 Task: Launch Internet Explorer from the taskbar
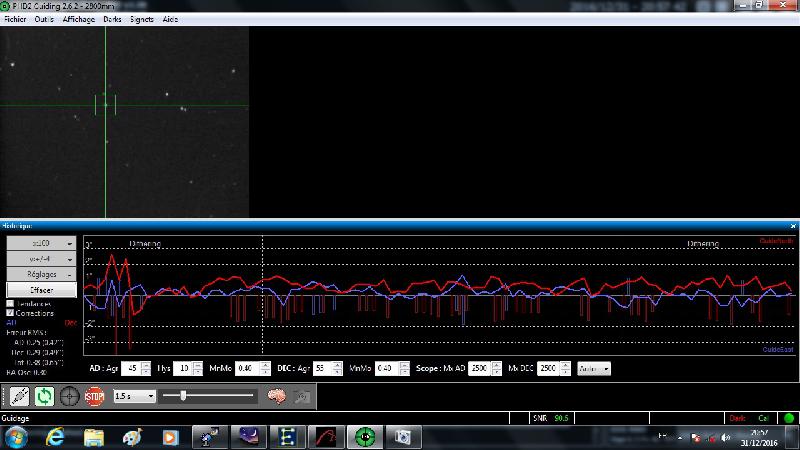pyautogui.click(x=55, y=438)
